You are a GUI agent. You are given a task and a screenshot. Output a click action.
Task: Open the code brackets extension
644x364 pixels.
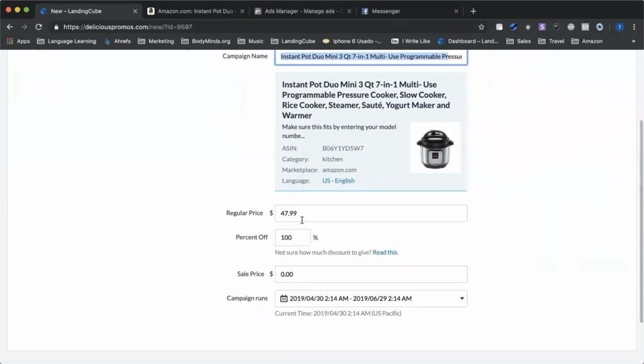(x=586, y=27)
